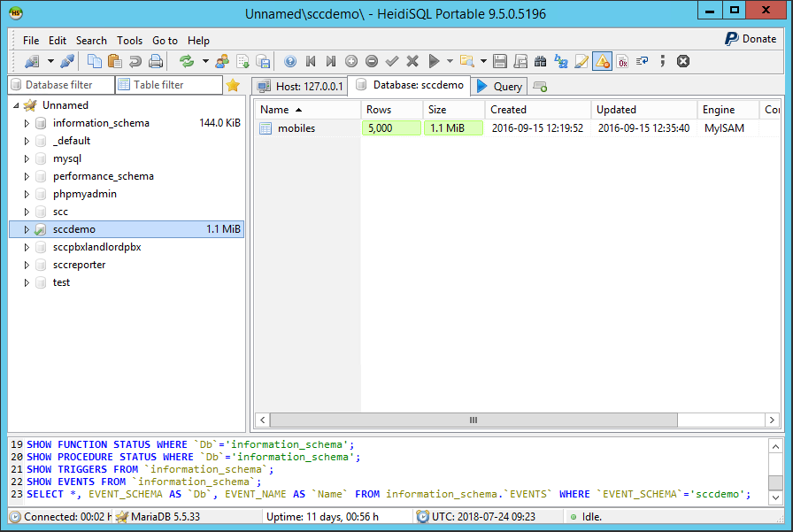Collapse the Unnamed session tree node
The width and height of the screenshot is (793, 532).
click(x=16, y=105)
